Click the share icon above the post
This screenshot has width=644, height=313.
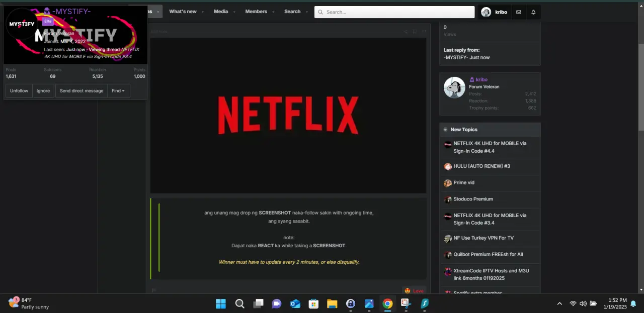point(406,32)
